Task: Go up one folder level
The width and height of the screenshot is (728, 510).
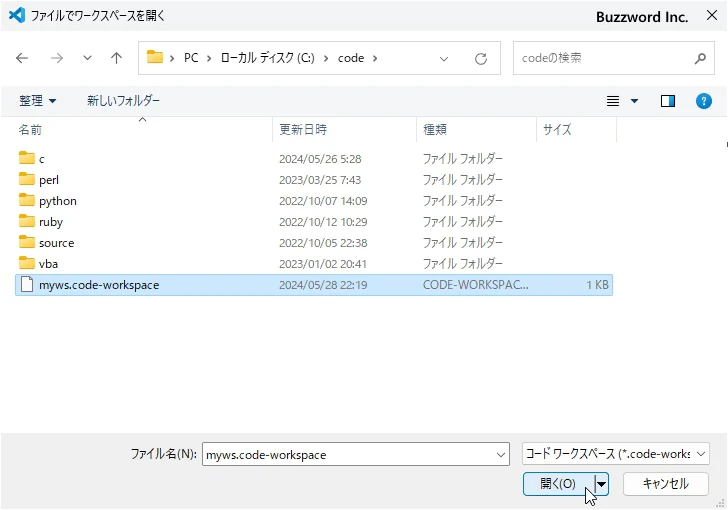Action: tap(116, 58)
